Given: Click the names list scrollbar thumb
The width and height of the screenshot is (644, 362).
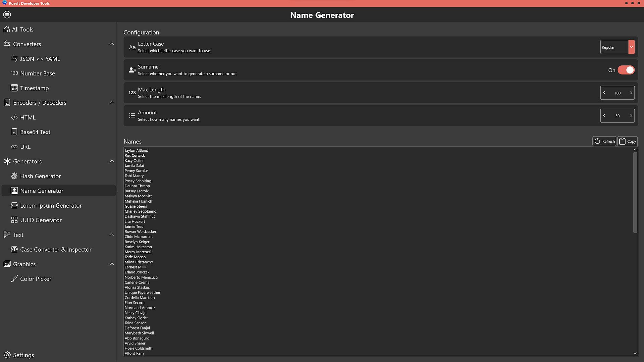Looking at the screenshot, I should [x=635, y=193].
